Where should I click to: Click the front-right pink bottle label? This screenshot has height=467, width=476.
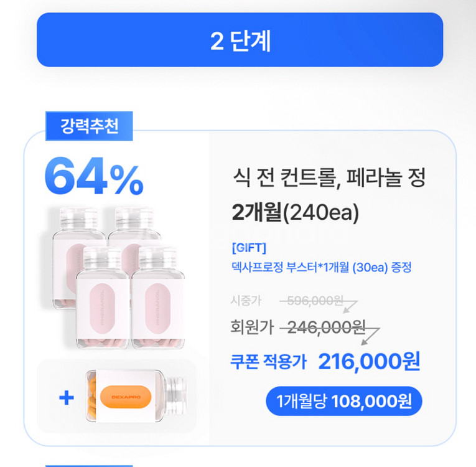coord(158,308)
